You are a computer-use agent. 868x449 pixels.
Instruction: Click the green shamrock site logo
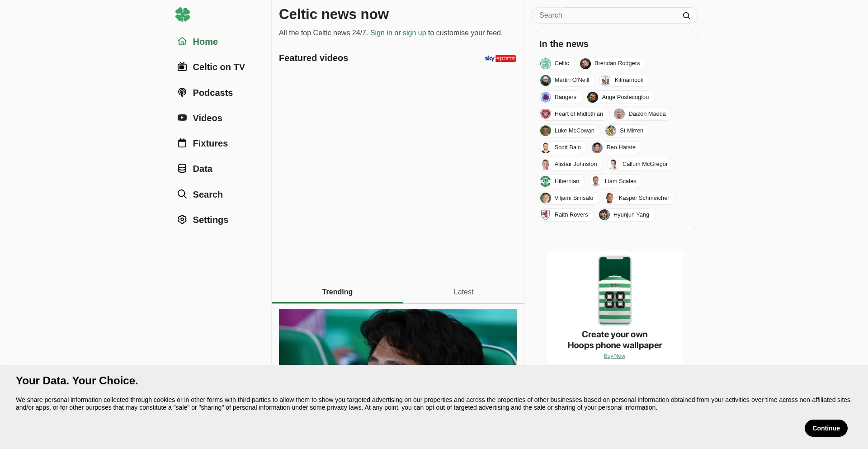coord(183,14)
